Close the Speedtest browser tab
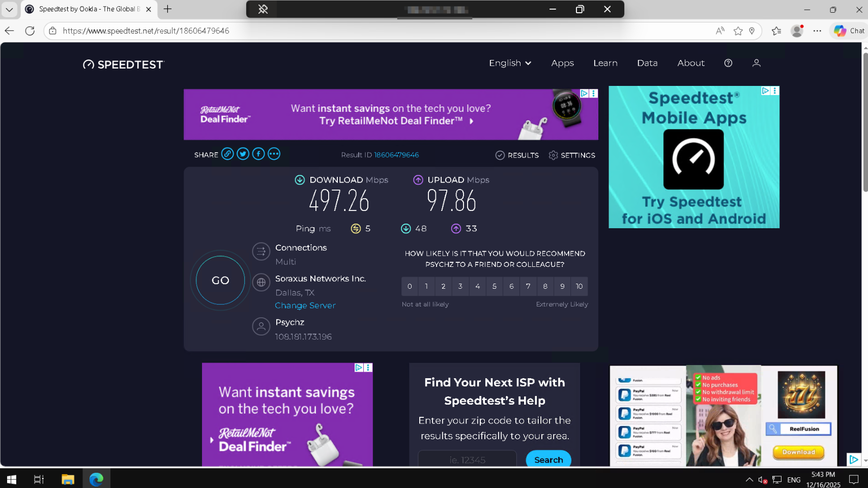 149,9
